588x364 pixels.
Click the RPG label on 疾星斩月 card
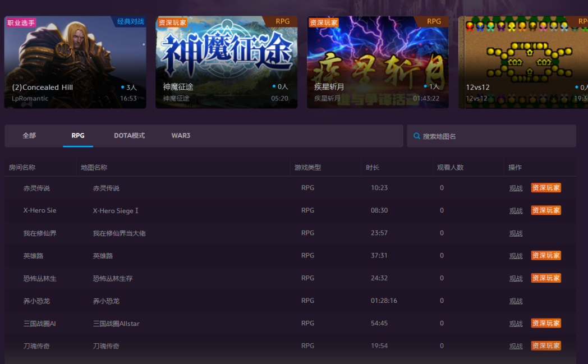[x=434, y=21]
